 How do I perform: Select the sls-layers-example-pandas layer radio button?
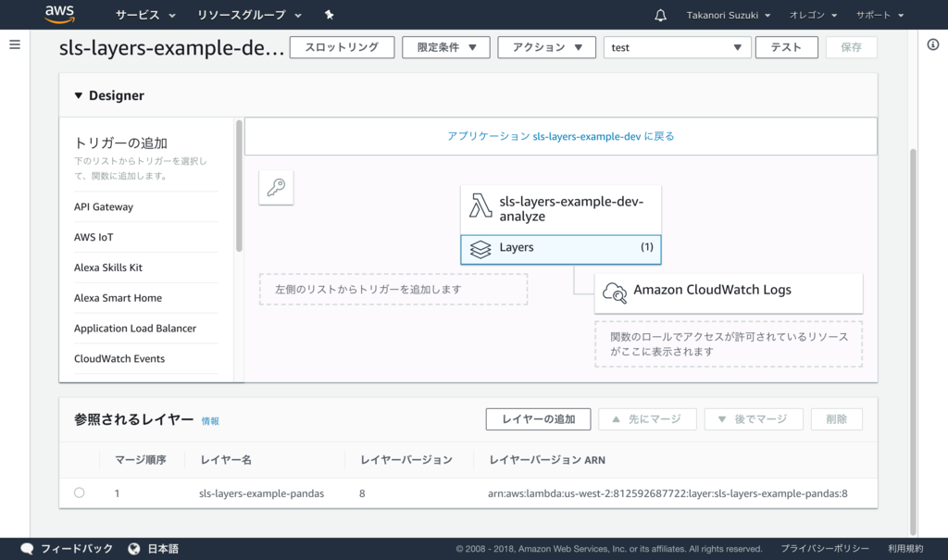(80, 492)
